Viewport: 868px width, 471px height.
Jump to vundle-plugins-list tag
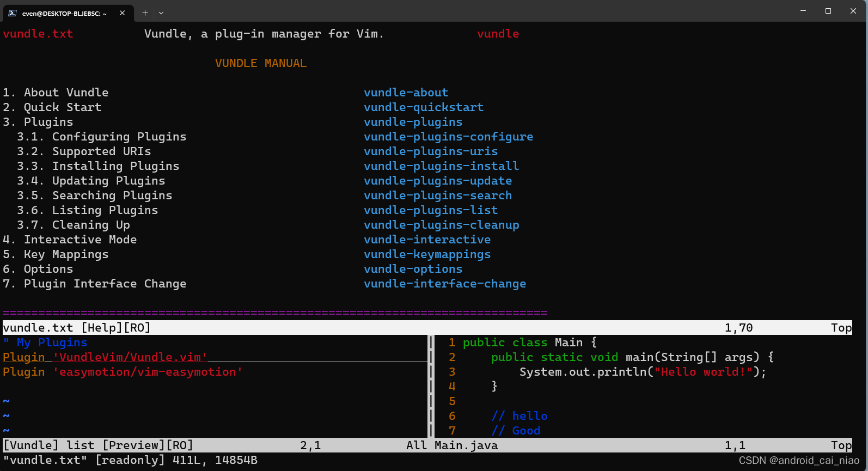pyautogui.click(x=431, y=210)
